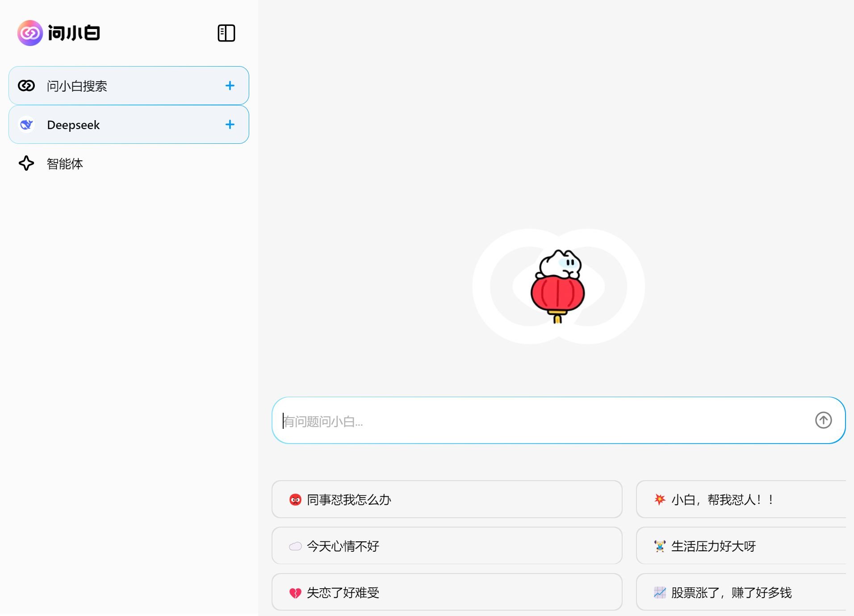The width and height of the screenshot is (854, 616).
Task: Click the chart icon on the stock suggestion
Action: 660,592
